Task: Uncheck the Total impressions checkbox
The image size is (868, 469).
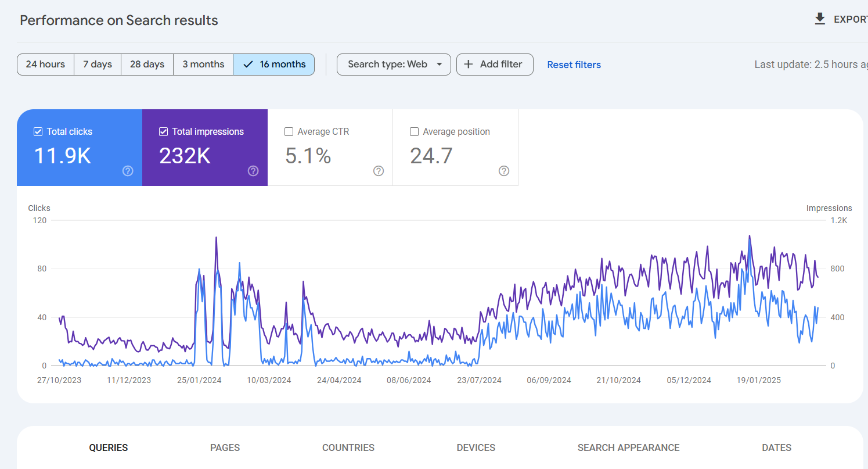Action: pos(163,132)
